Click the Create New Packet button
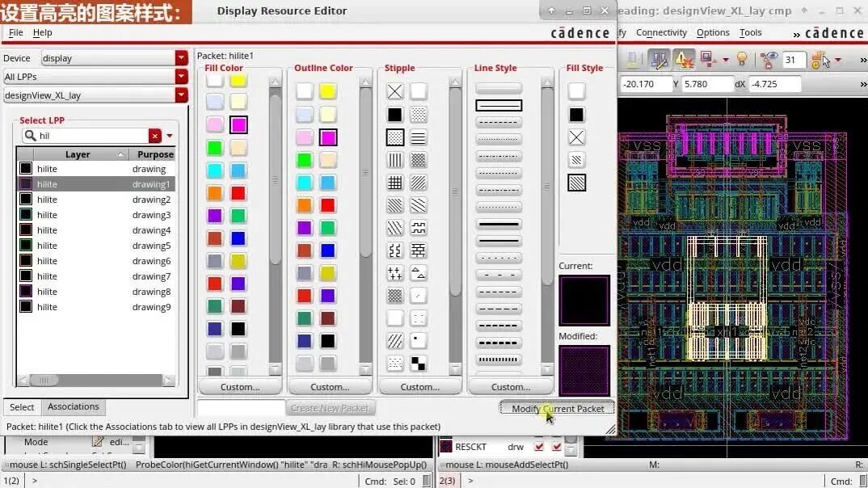 point(330,408)
